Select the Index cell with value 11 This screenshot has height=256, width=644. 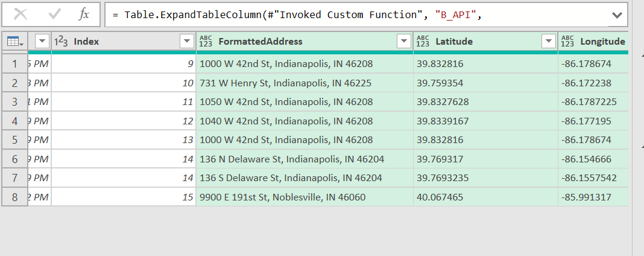click(124, 101)
